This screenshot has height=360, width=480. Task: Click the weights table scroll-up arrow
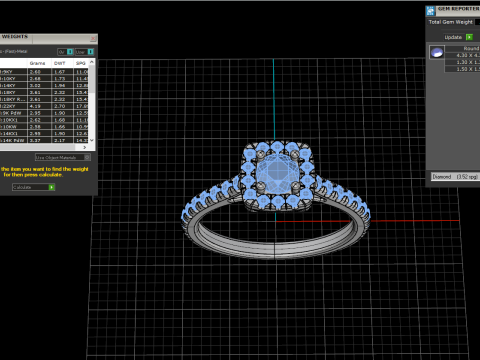click(x=92, y=62)
